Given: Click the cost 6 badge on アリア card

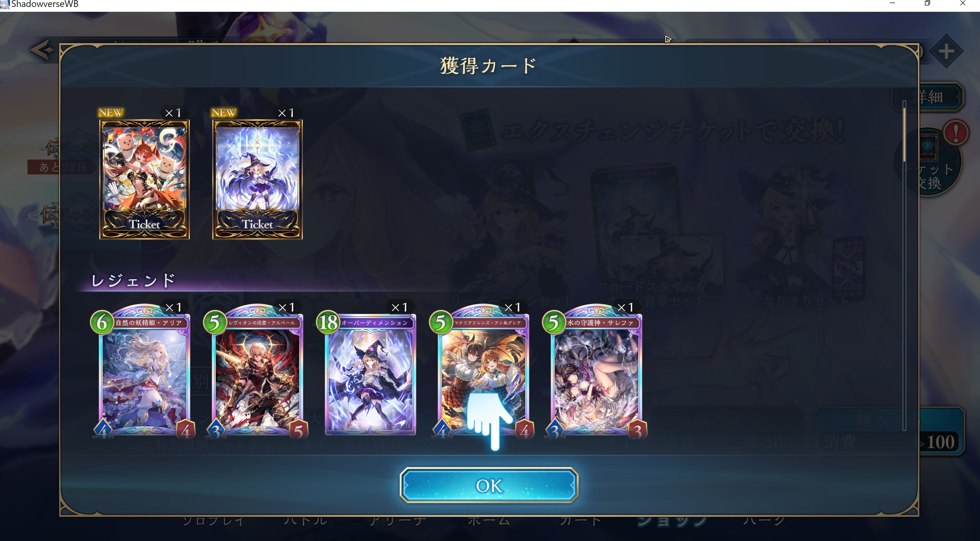Looking at the screenshot, I should 102,322.
